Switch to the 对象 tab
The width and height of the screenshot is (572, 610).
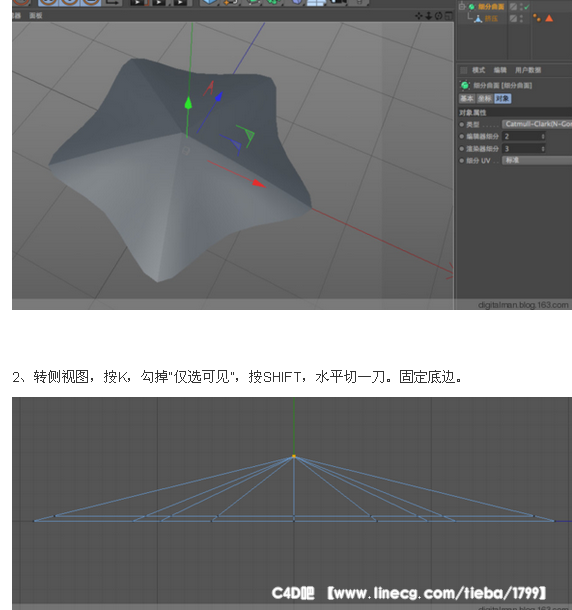(x=503, y=99)
